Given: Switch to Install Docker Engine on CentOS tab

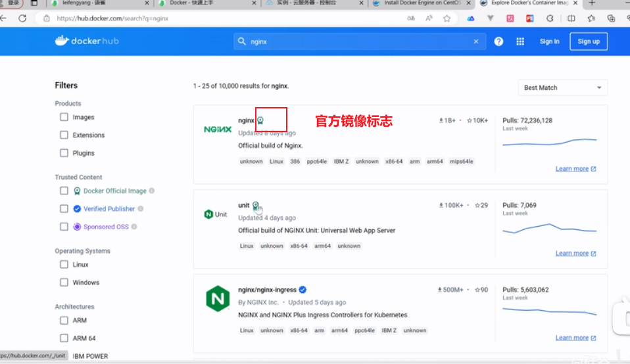Looking at the screenshot, I should pyautogui.click(x=422, y=3).
